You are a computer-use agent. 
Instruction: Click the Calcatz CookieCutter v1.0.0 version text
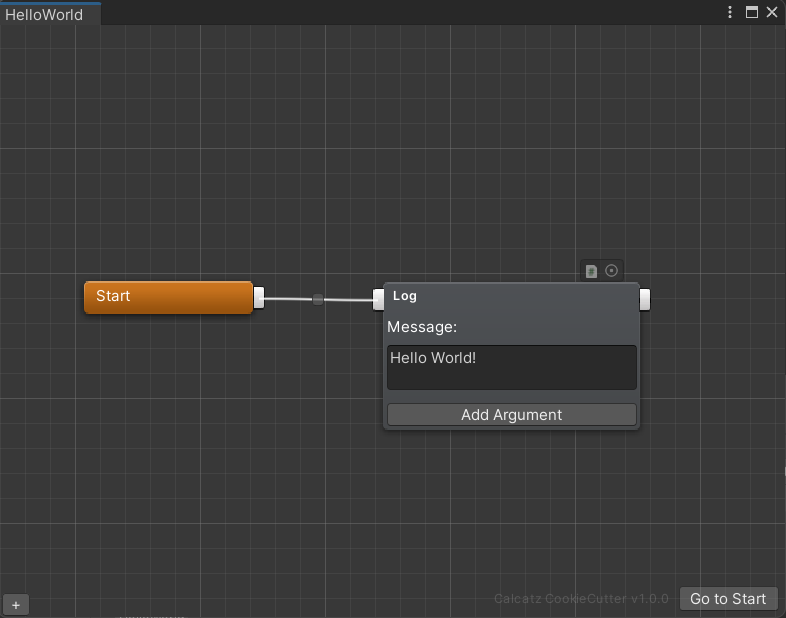click(580, 599)
